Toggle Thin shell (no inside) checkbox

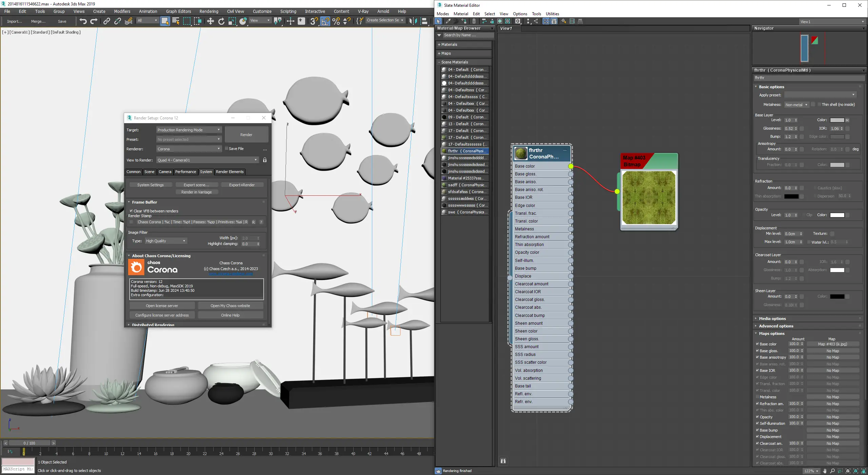[819, 104]
